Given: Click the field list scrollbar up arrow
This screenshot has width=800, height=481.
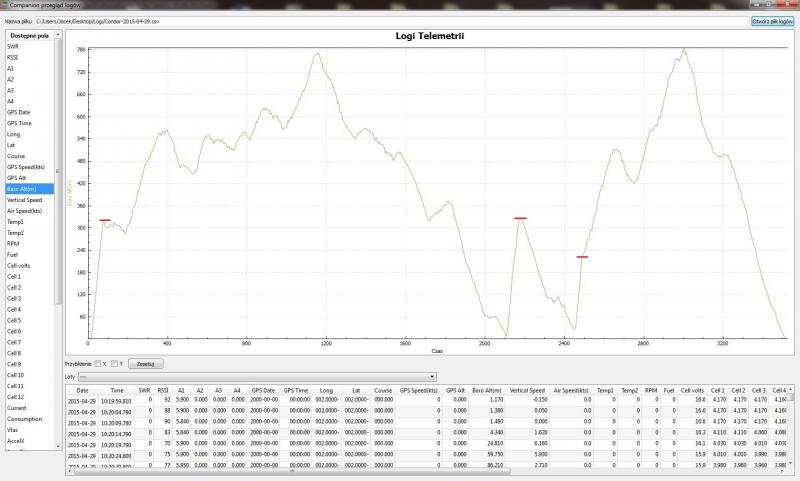Looking at the screenshot, I should 59,34.
